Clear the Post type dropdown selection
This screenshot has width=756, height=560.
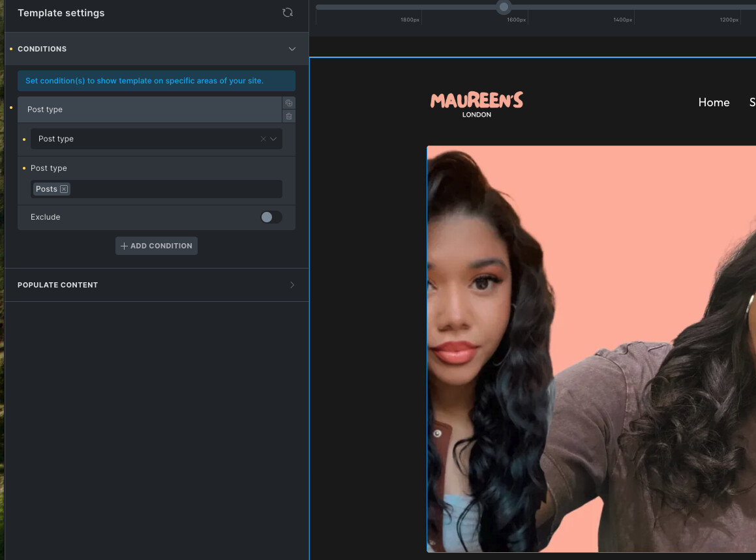(264, 139)
